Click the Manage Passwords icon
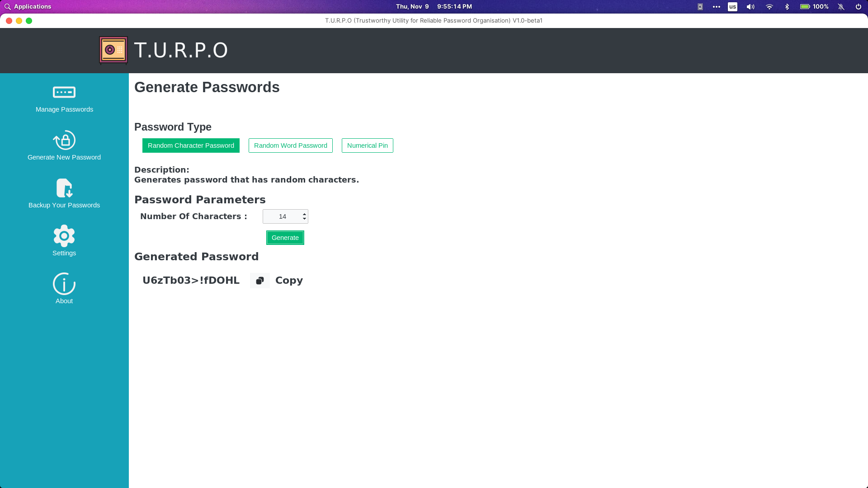868x488 pixels. click(x=64, y=92)
